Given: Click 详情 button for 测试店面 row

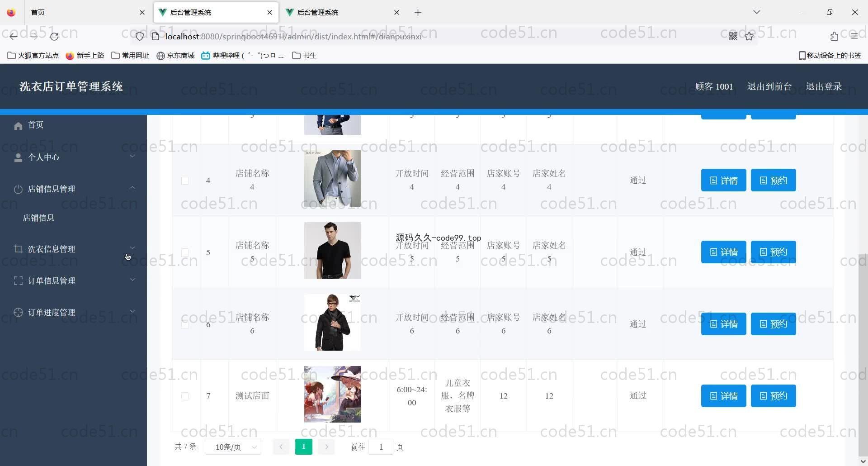Looking at the screenshot, I should (x=723, y=396).
